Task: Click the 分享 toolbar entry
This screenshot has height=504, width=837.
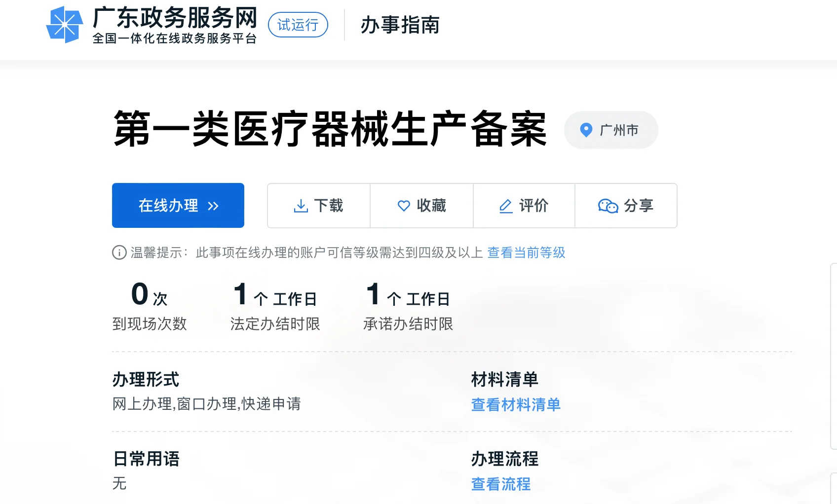Action: point(626,206)
